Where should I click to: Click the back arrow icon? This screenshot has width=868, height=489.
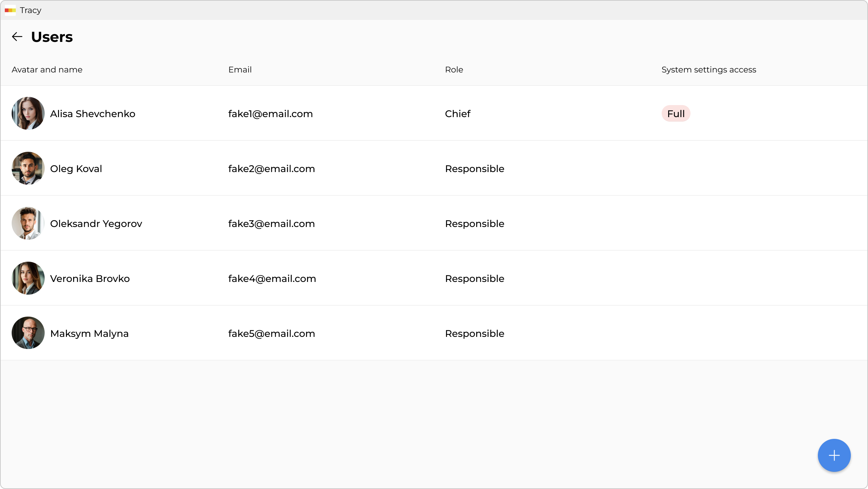click(x=17, y=37)
